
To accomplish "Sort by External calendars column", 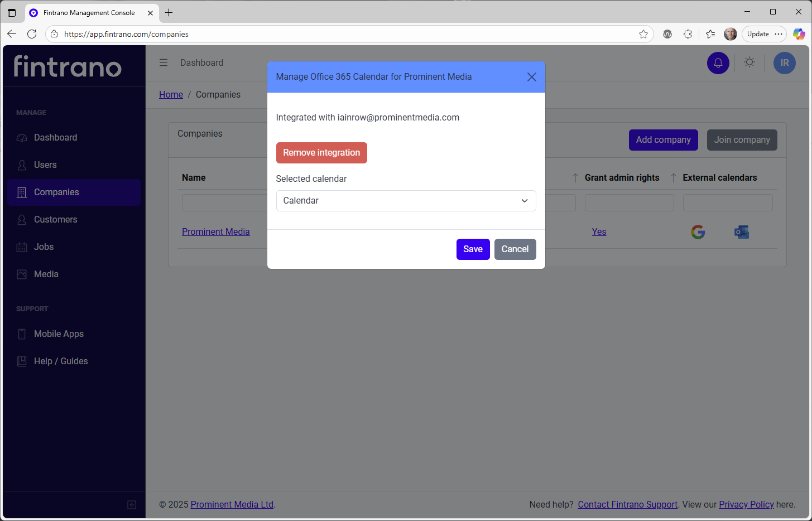I will [x=719, y=178].
